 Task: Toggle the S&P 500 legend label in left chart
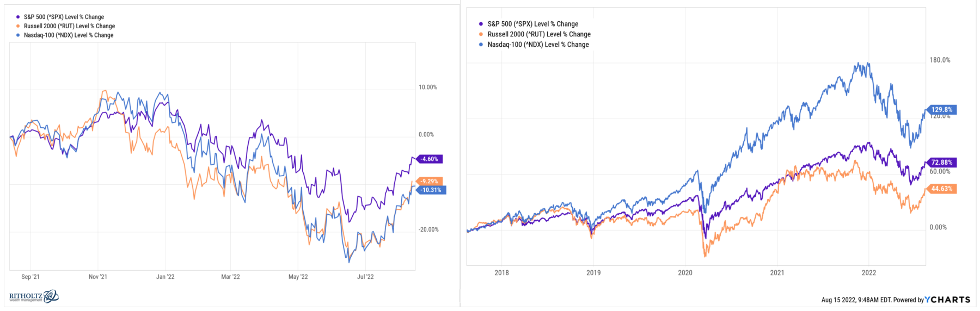(64, 17)
